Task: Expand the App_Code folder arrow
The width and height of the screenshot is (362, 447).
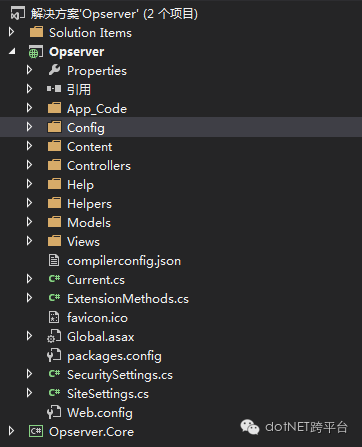Action: (x=30, y=108)
